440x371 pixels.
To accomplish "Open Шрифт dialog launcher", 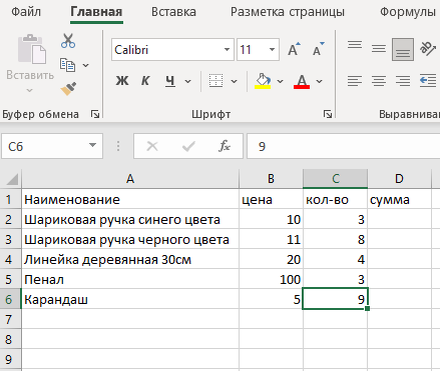I will tap(328, 114).
